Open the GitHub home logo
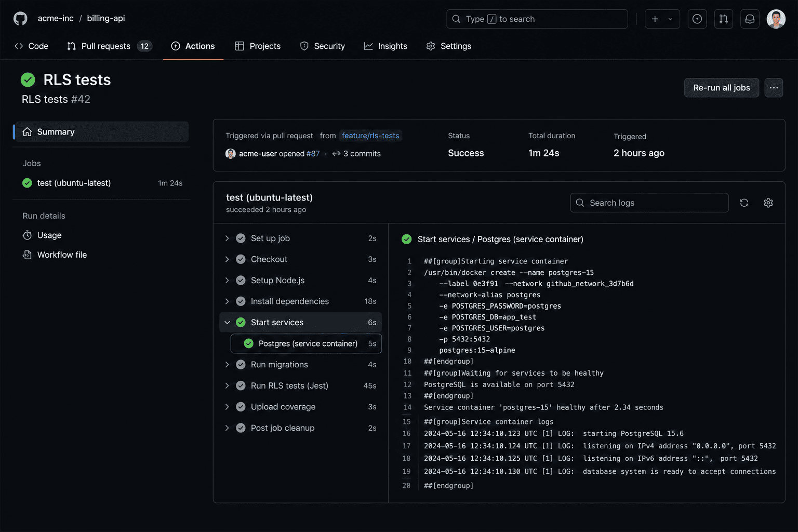 20,19
